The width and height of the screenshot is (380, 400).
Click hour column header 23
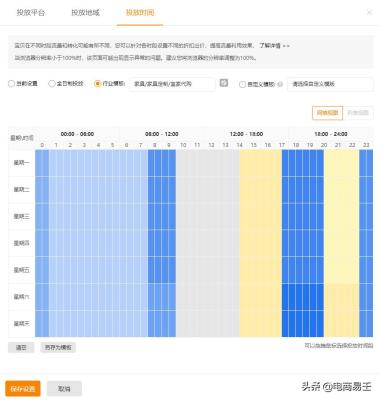click(366, 145)
